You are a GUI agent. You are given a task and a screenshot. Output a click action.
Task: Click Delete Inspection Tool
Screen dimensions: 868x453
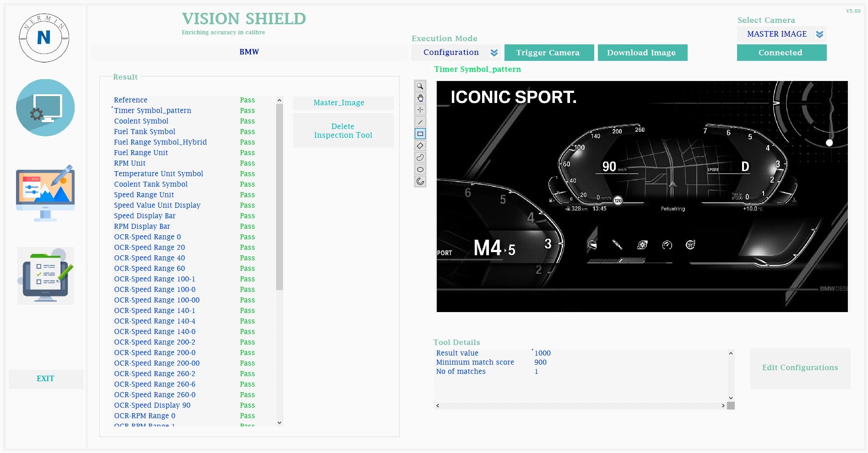[x=342, y=130]
